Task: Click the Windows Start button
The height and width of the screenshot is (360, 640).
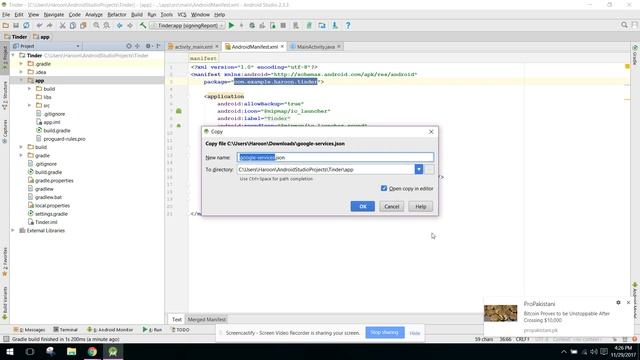Action: pos(10,351)
